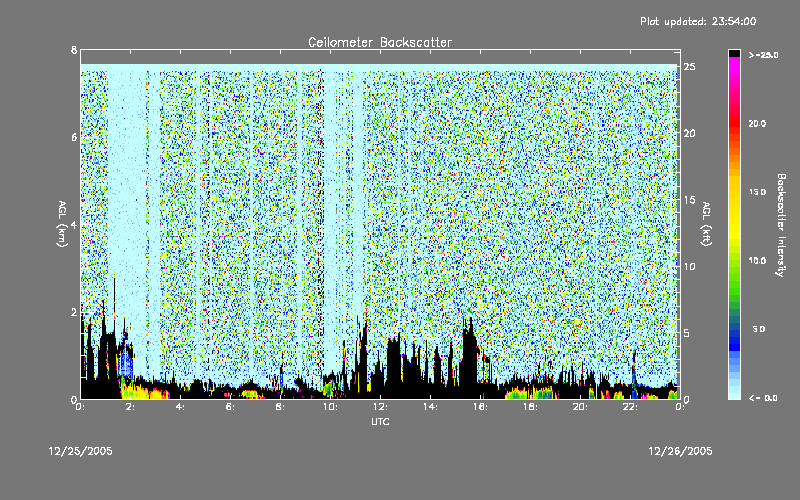The width and height of the screenshot is (800, 500).
Task: Click the "4:" hour label on the UTC axis
Action: tap(181, 407)
